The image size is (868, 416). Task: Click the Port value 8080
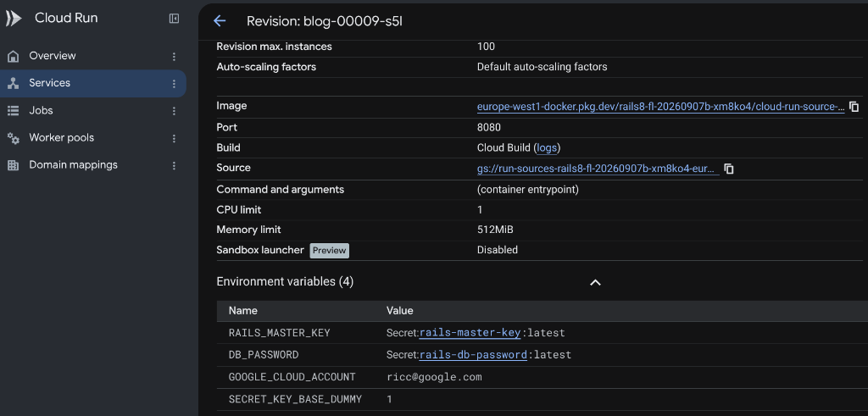click(489, 127)
